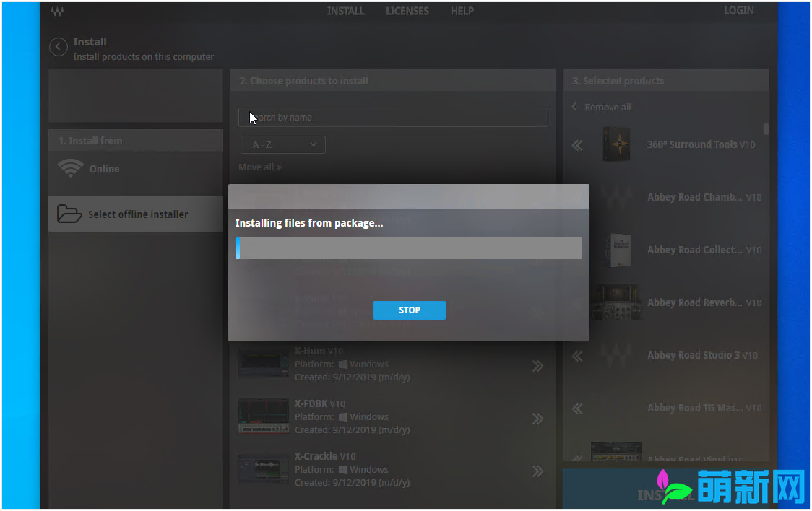Add X-Crackle V10 with its double arrow
This screenshot has width=812, height=511.
(537, 471)
